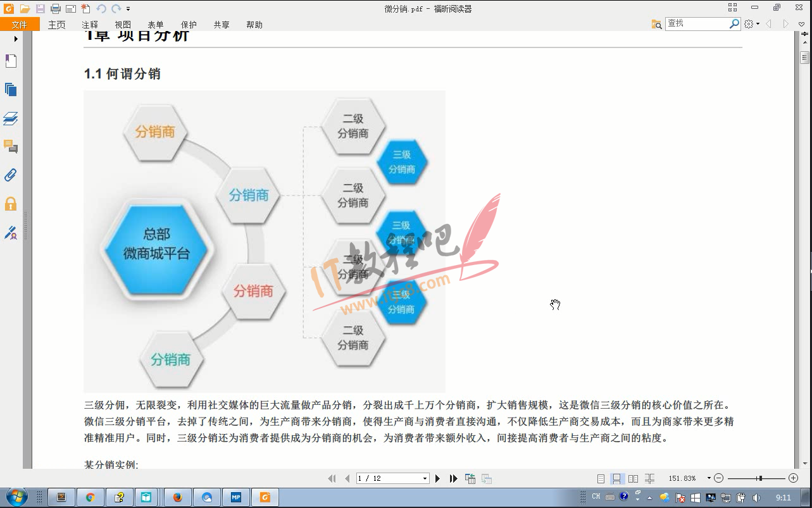Click the previous search result arrow

click(769, 24)
